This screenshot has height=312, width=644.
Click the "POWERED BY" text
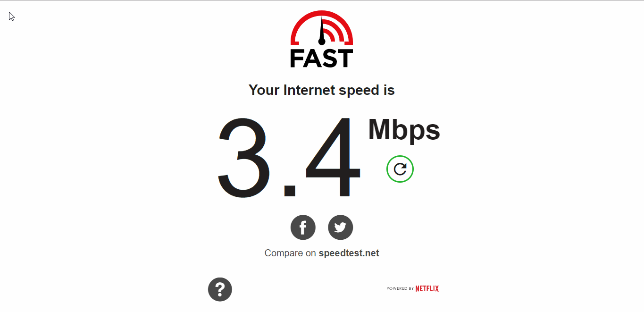click(x=400, y=288)
